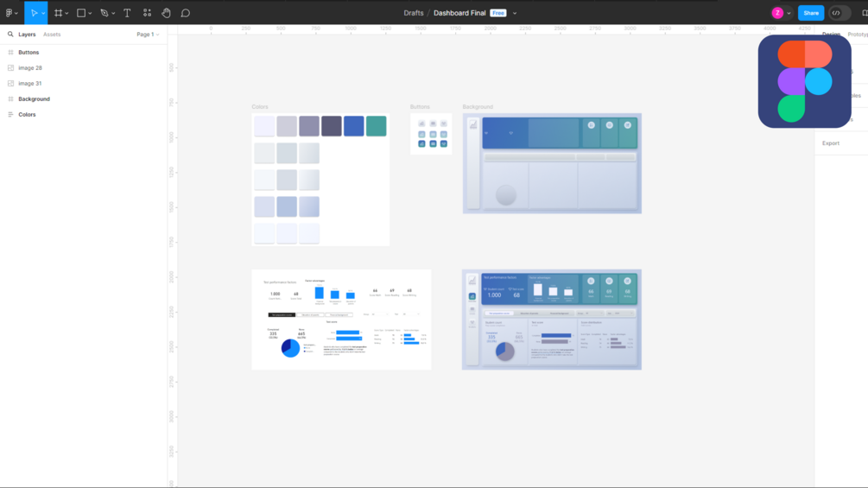Select the empty Background dashboard frame
This screenshot has height=488, width=868.
(552, 163)
